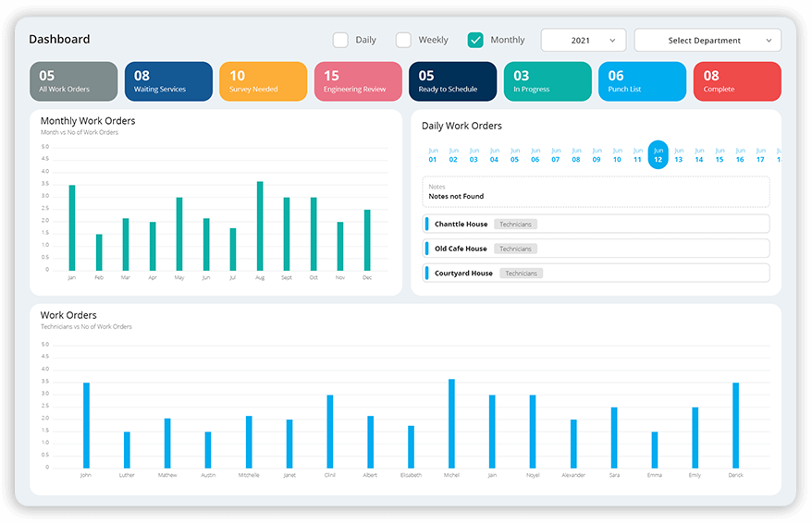Uncheck the Monthly checkbox

click(475, 40)
